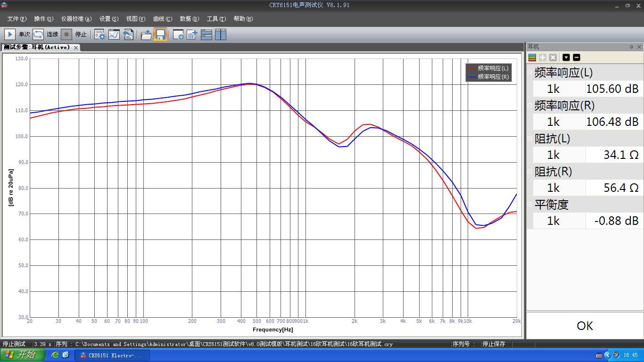Open the 曲线 menu
Screen dimensions: 644x362
point(162,19)
